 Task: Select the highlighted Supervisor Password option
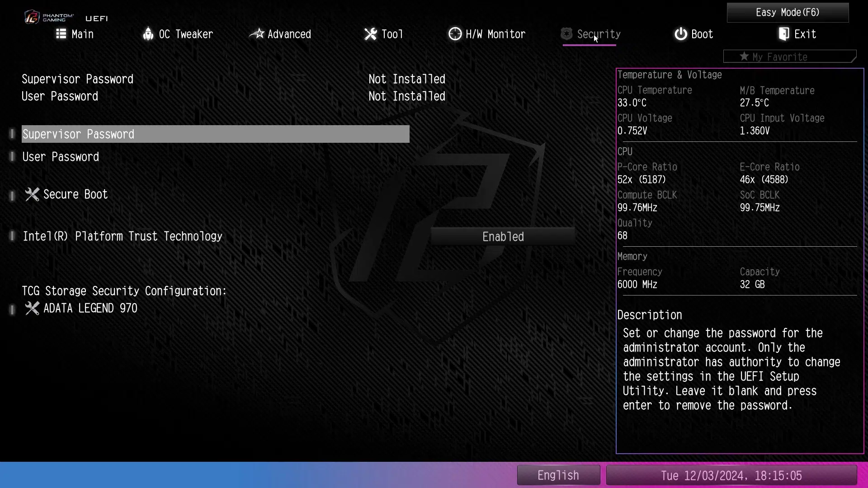pos(216,134)
